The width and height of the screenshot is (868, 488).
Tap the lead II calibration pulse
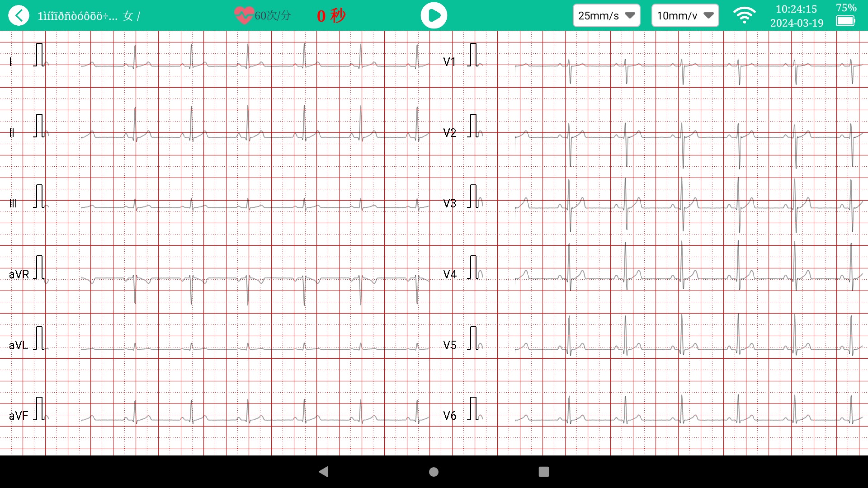[40, 126]
